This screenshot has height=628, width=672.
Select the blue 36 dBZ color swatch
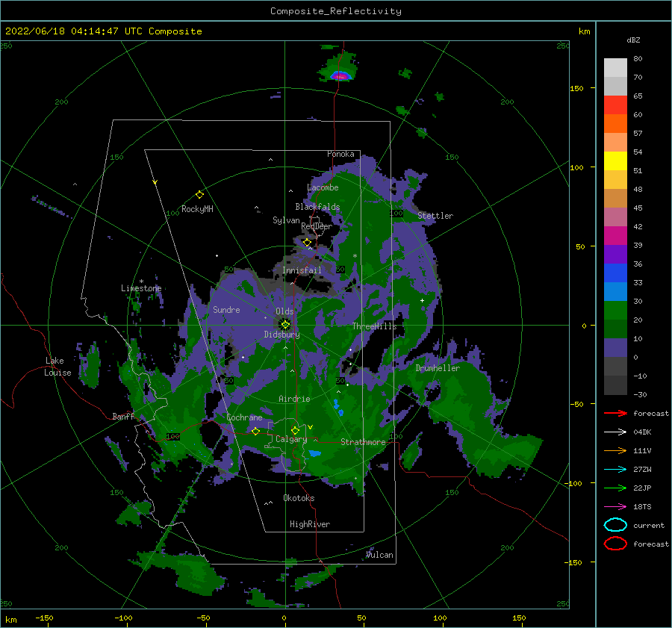tap(615, 273)
